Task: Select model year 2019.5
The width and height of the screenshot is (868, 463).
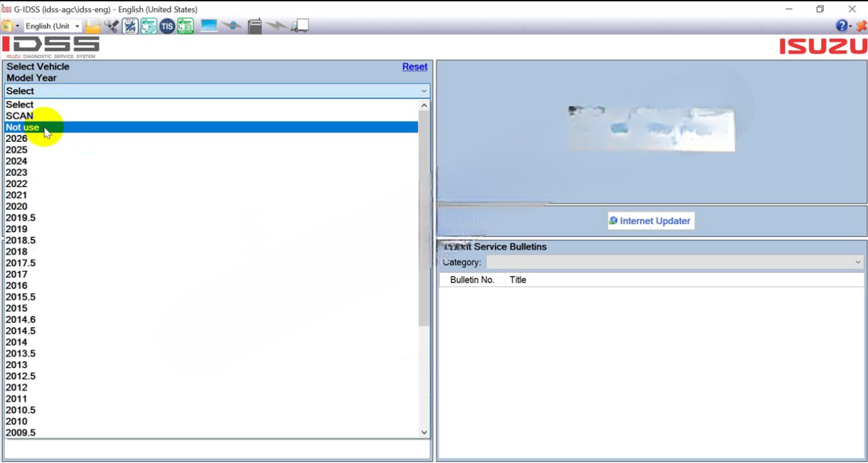Action: coord(211,218)
